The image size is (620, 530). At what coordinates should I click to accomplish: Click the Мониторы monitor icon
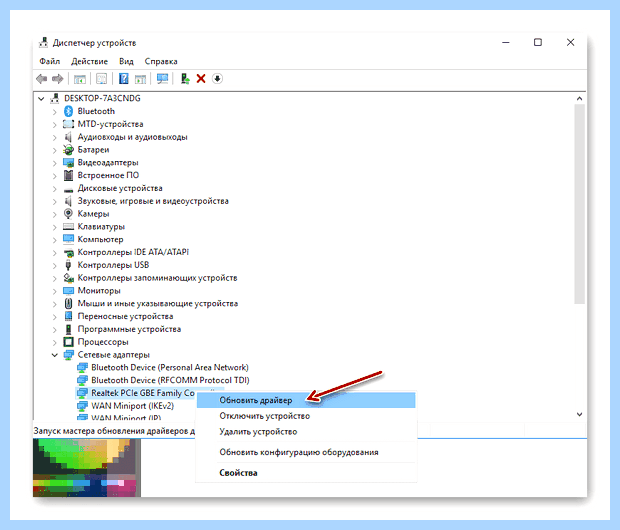[x=68, y=291]
